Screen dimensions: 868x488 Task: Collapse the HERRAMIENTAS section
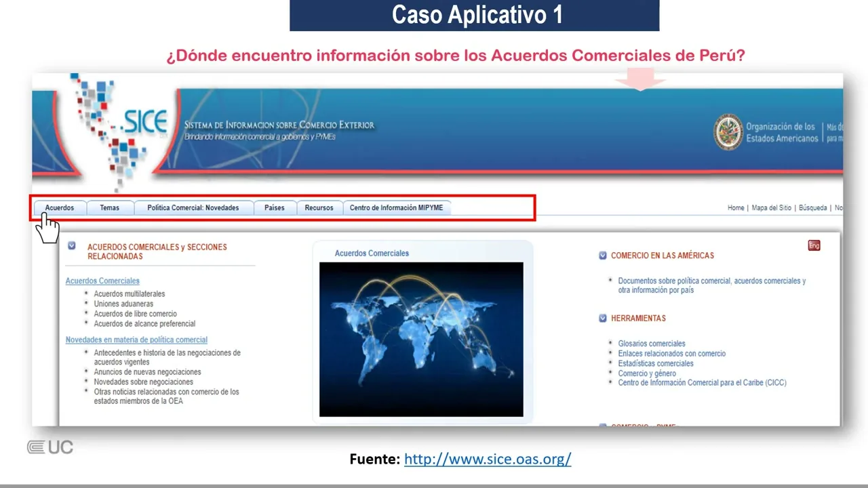click(x=603, y=318)
